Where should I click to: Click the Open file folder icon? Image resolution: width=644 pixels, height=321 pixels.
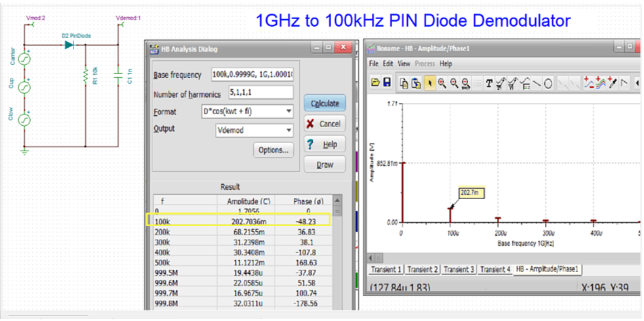point(375,83)
